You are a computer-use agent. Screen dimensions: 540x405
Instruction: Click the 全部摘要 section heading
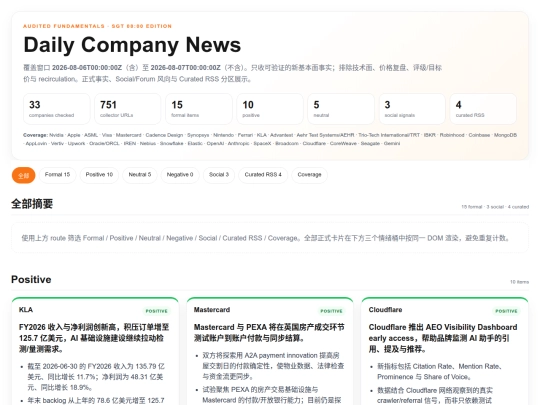tap(32, 204)
